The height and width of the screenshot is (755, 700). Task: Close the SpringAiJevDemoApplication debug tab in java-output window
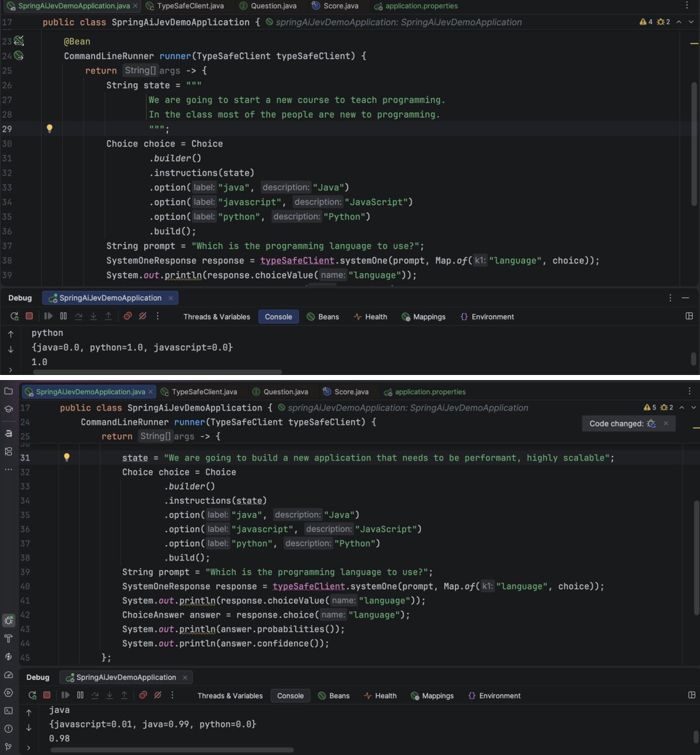click(185, 678)
